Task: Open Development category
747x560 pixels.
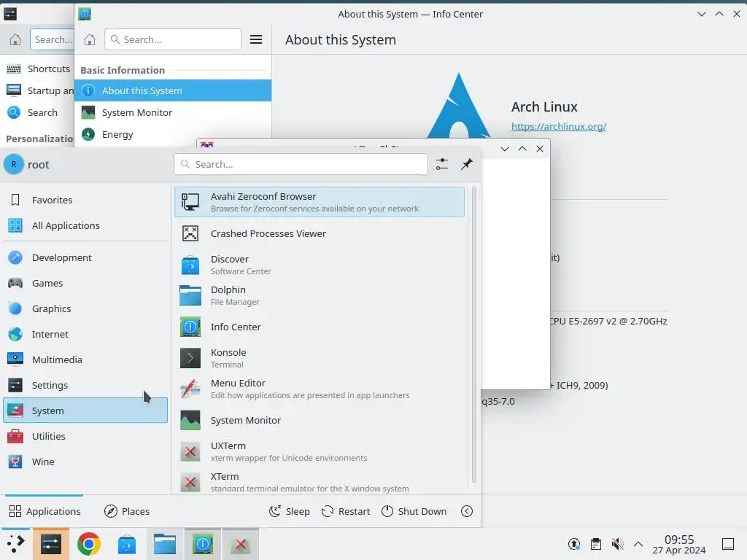Action: point(85,257)
